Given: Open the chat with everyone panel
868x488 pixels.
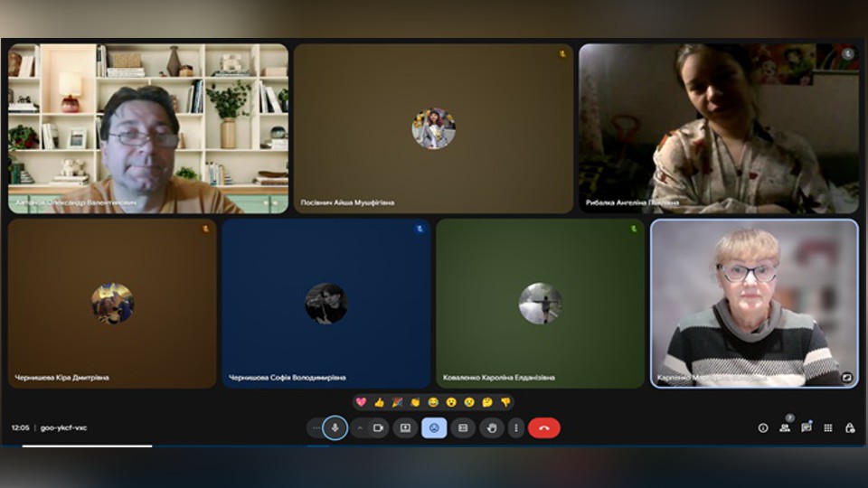Looking at the screenshot, I should point(806,427).
